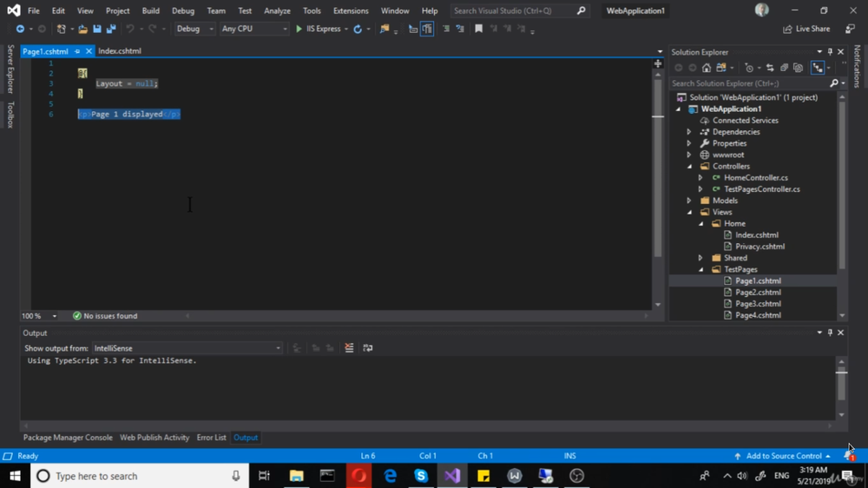This screenshot has height=488, width=868.
Task: Open the notifications bell in the status bar
Action: point(849,456)
